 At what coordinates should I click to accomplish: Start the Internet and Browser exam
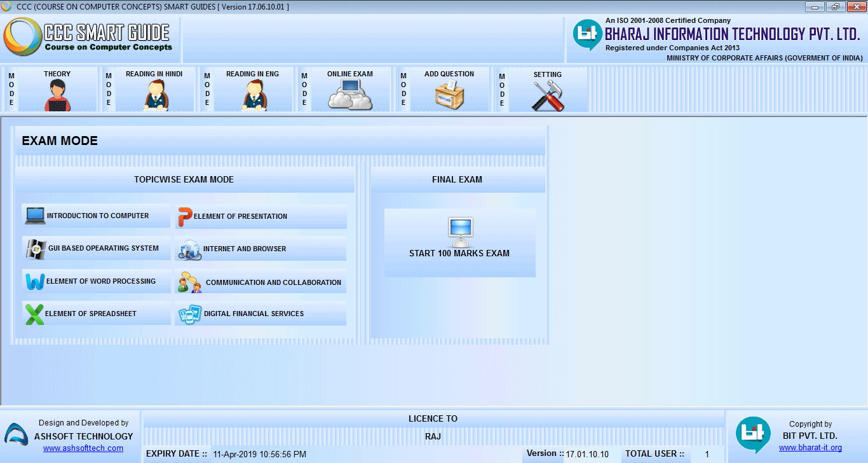point(261,249)
